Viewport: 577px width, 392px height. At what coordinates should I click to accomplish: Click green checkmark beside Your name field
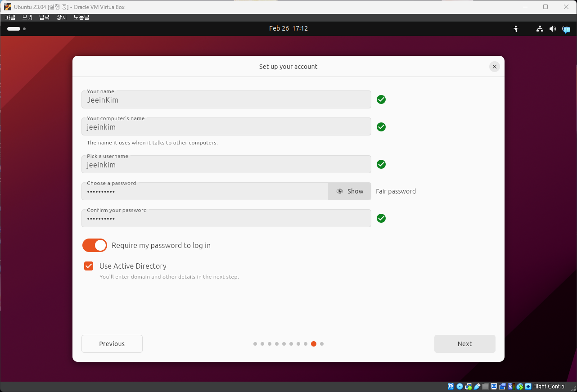coord(381,99)
